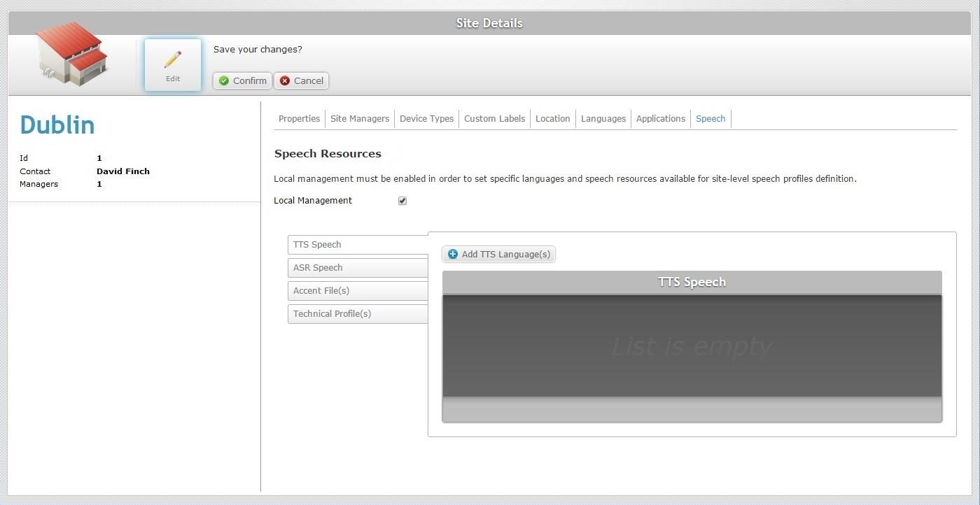Open the Device Types tab
The width and height of the screenshot is (980, 505).
(x=426, y=119)
